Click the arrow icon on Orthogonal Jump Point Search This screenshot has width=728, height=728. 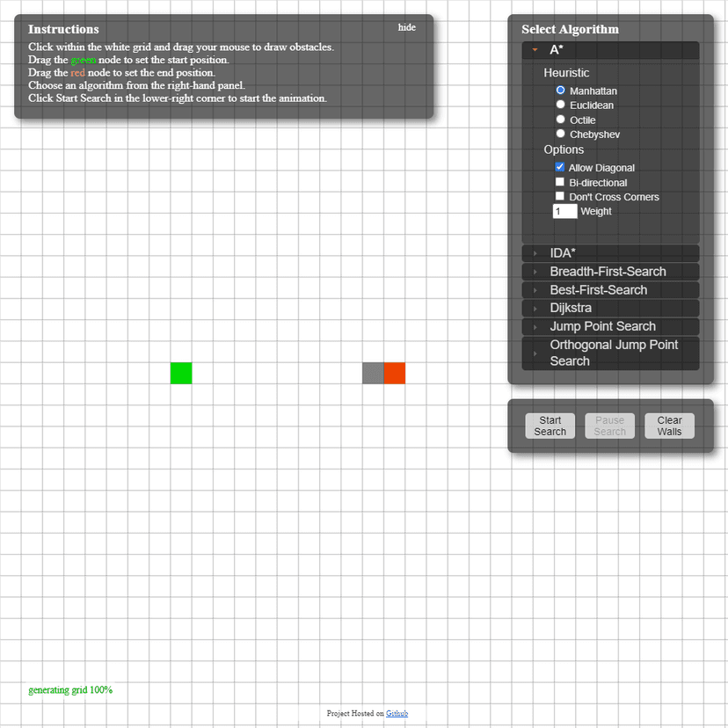tap(534, 353)
